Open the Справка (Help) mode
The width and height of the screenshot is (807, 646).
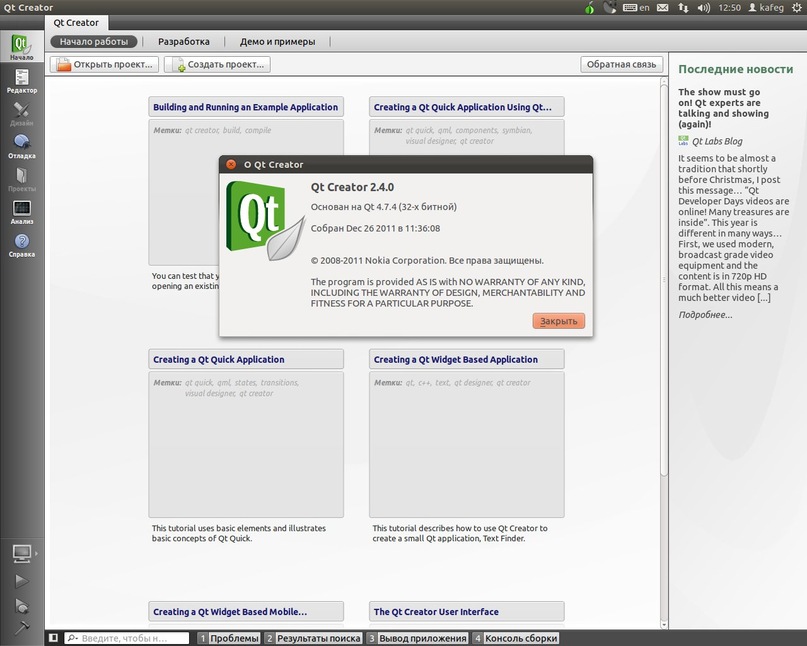tap(22, 245)
